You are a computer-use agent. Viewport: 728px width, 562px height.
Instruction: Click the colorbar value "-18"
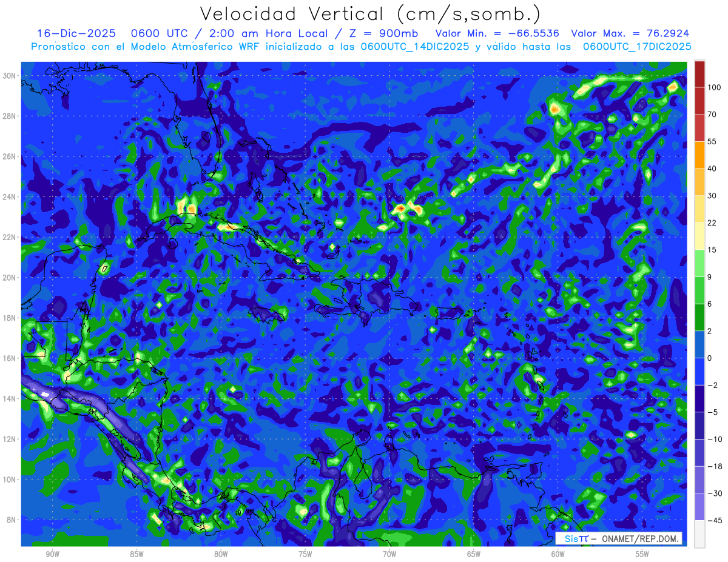click(714, 466)
